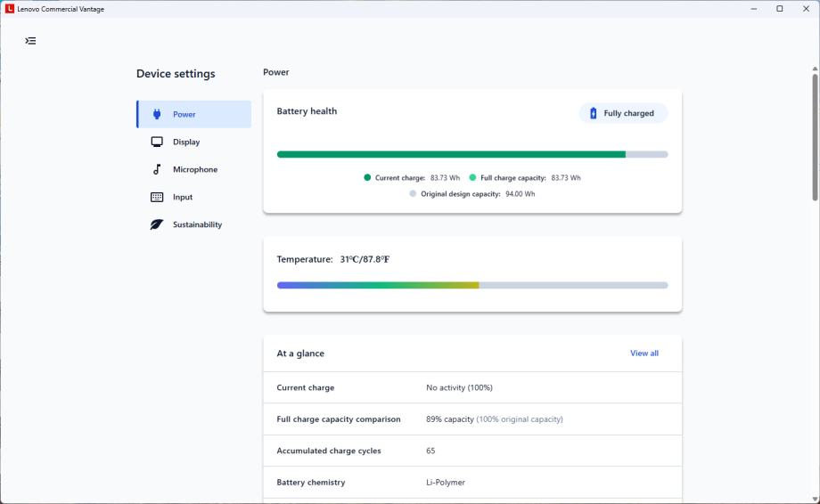Open the Display settings tab
The image size is (820, 504).
click(x=186, y=142)
